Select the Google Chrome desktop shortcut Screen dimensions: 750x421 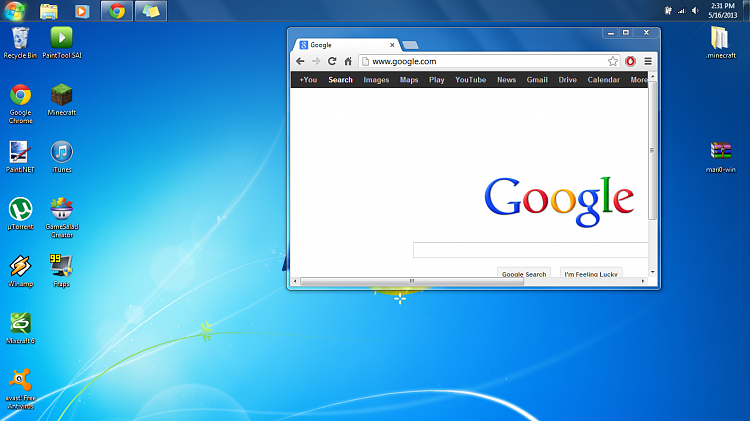coord(21,104)
